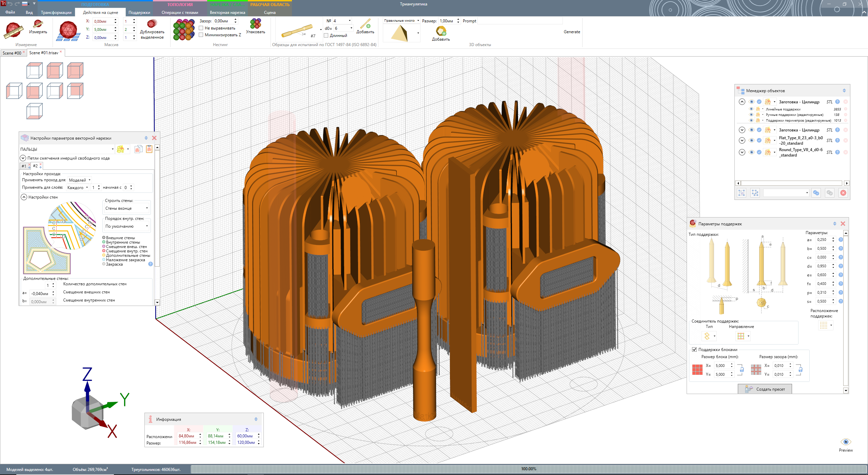Toggle Длинный checkbox
The image size is (868, 475).
click(x=326, y=36)
